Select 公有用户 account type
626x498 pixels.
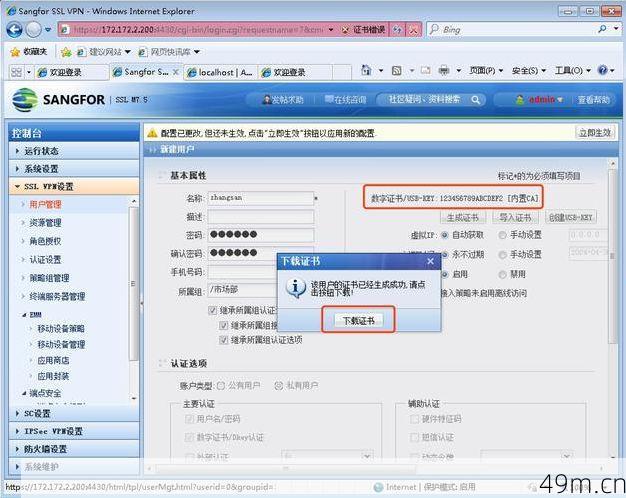[220, 385]
